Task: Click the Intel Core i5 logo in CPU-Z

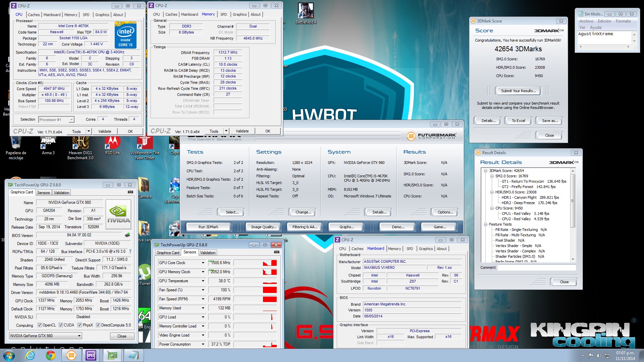Action: click(125, 35)
